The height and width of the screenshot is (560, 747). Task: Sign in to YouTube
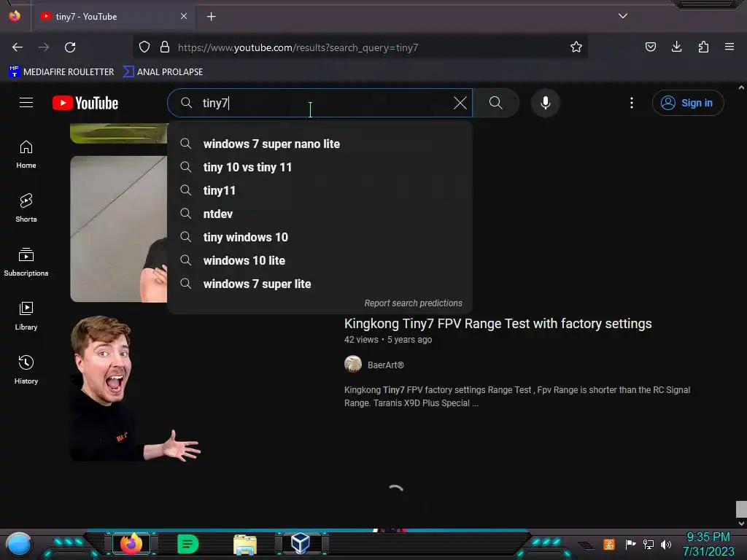point(687,103)
